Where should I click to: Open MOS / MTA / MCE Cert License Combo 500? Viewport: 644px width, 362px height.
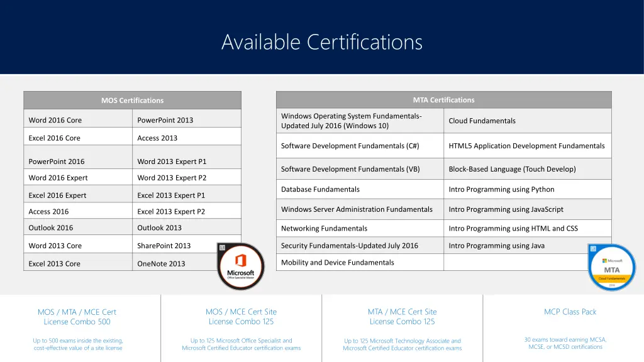(77, 317)
